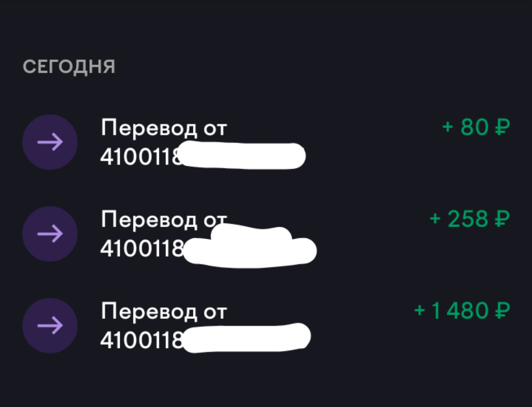The width and height of the screenshot is (532, 407).
Task: Click the ruble sign after 1 480
Action: tap(502, 311)
